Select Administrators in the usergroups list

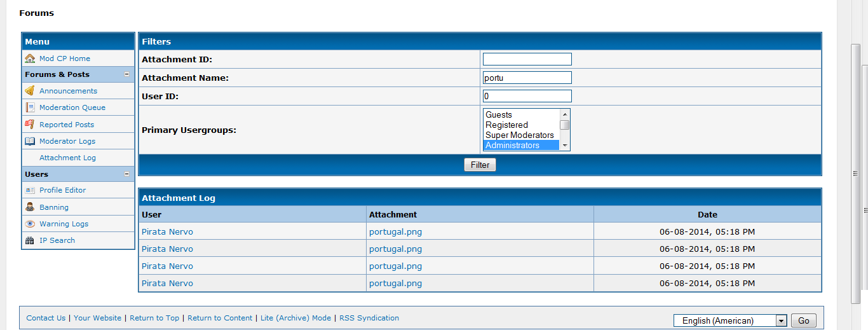pyautogui.click(x=521, y=145)
